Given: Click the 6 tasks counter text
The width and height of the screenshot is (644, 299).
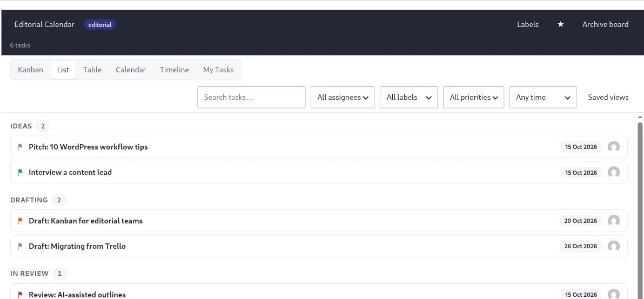Looking at the screenshot, I should point(20,45).
